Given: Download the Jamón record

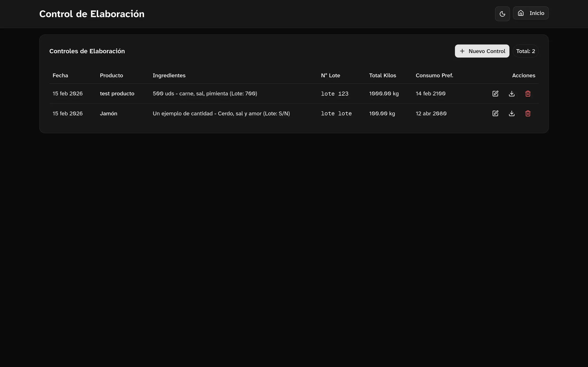Looking at the screenshot, I should tap(512, 113).
